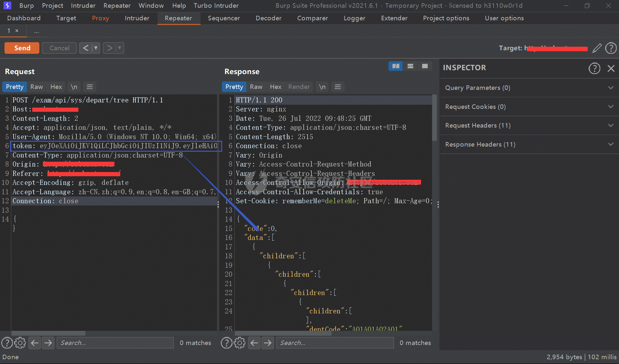Select Hex view in Response panel
The image size is (619, 364).
coord(276,87)
